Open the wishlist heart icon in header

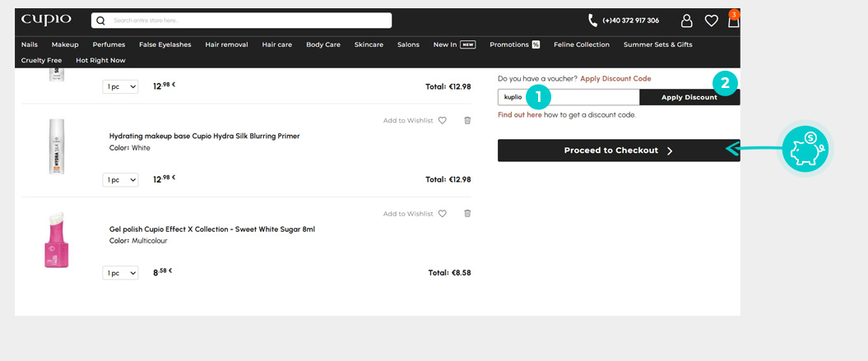[x=711, y=21]
